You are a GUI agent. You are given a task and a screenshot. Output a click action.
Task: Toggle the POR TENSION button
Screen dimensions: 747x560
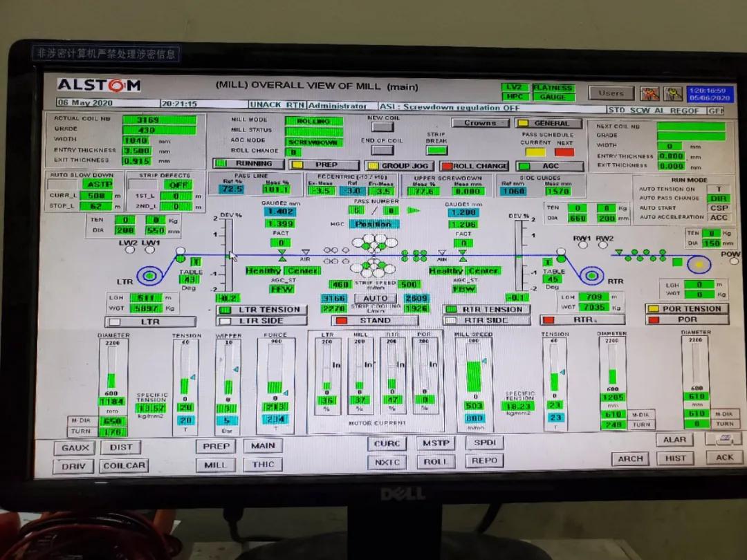(687, 308)
